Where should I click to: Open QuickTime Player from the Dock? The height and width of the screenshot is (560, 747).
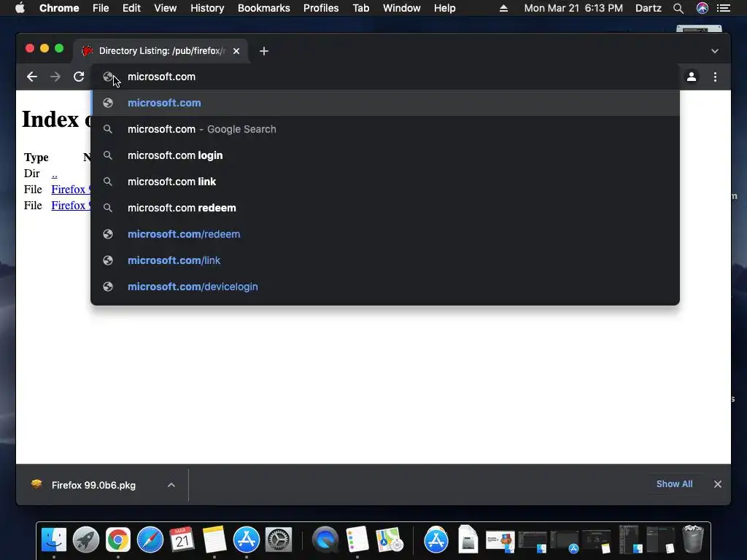325,540
